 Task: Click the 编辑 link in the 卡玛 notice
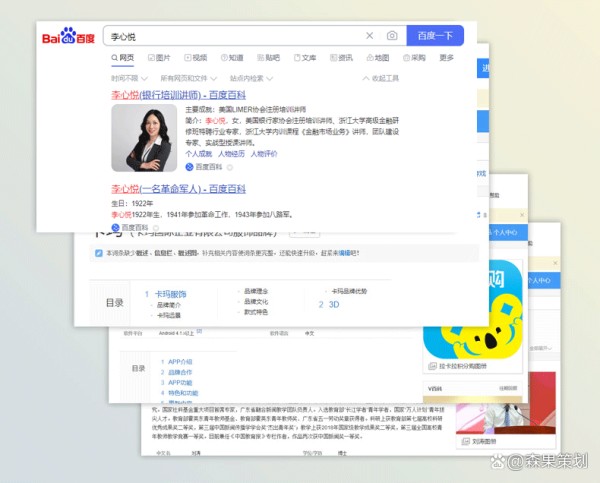(344, 253)
